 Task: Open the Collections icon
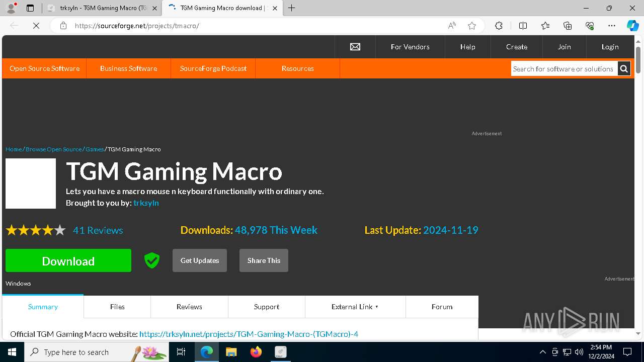568,26
